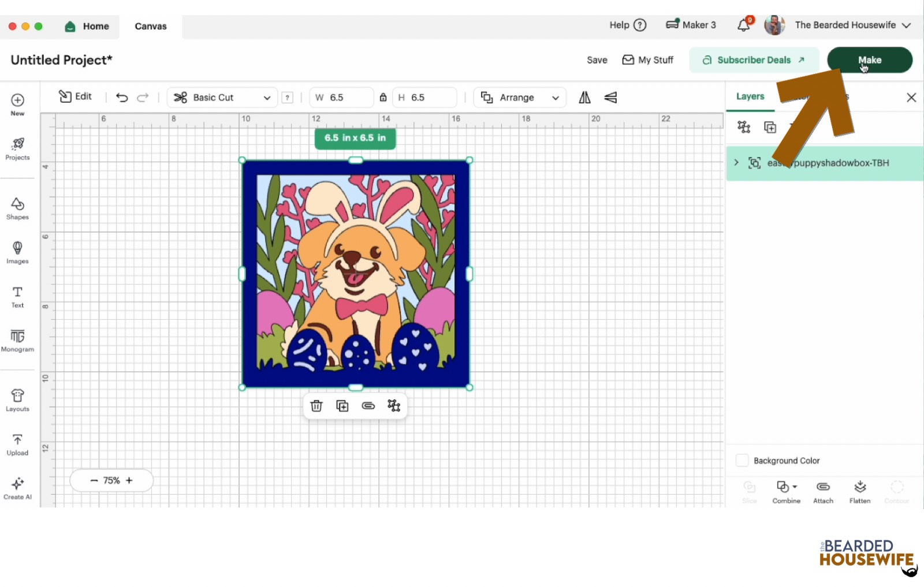The height and width of the screenshot is (587, 924).
Task: Delete selection using trash icon below design
Action: (x=316, y=406)
